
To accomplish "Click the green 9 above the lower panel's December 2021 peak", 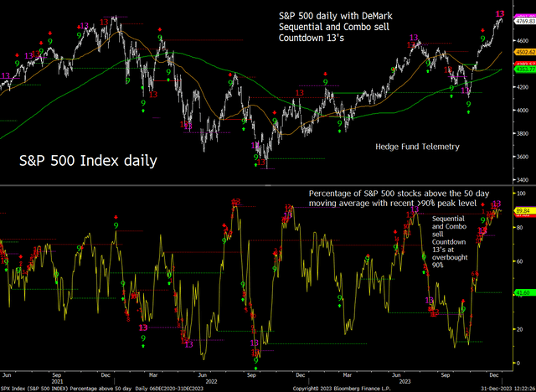I will pyautogui.click(x=116, y=226).
